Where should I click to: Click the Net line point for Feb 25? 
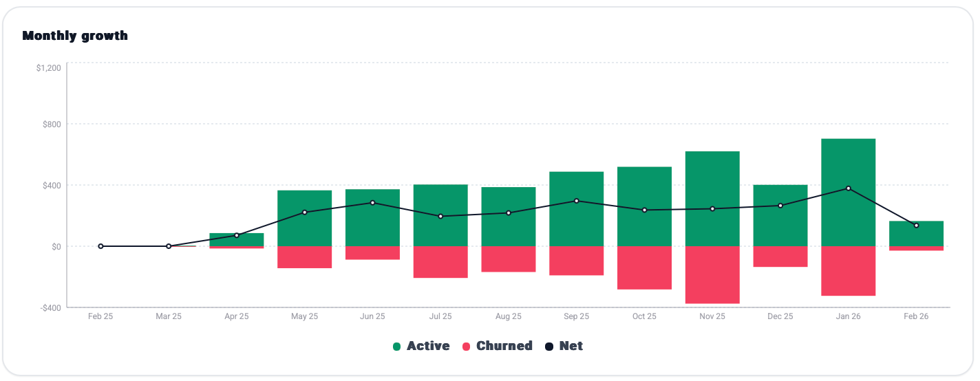(x=100, y=246)
